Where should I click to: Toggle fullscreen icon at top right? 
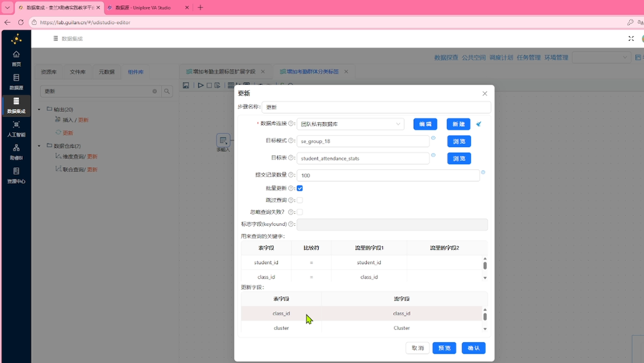[x=631, y=38]
